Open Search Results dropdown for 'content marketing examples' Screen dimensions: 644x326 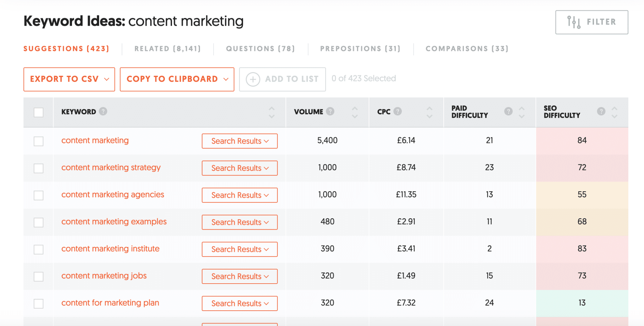[240, 222]
